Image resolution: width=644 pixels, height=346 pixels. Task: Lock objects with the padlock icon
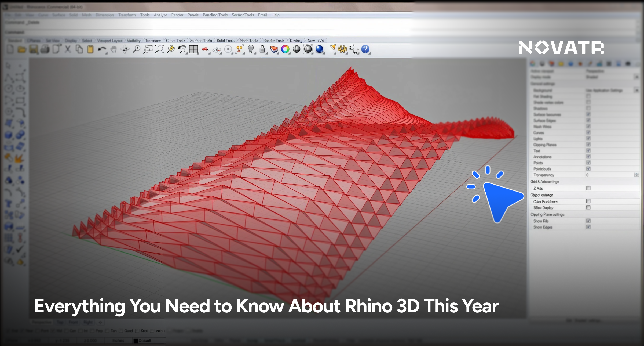tap(262, 49)
